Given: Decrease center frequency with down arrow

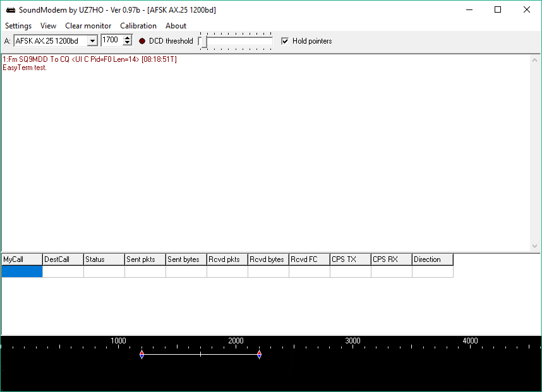Looking at the screenshot, I should pyautogui.click(x=128, y=44).
